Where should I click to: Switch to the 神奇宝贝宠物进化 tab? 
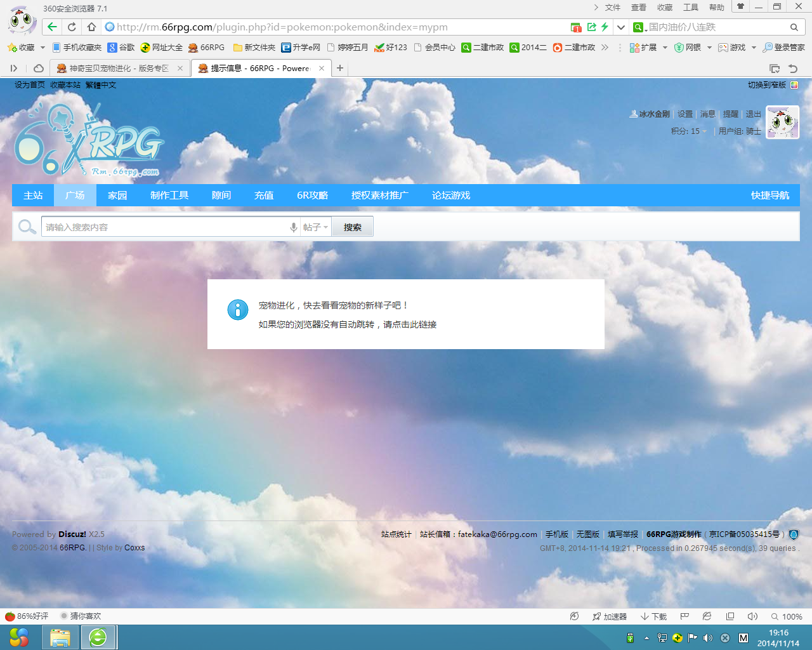tap(119, 68)
